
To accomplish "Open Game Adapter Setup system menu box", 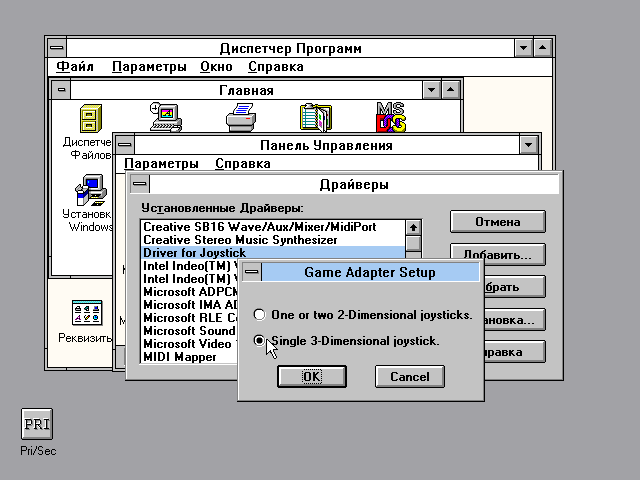I will pyautogui.click(x=252, y=272).
